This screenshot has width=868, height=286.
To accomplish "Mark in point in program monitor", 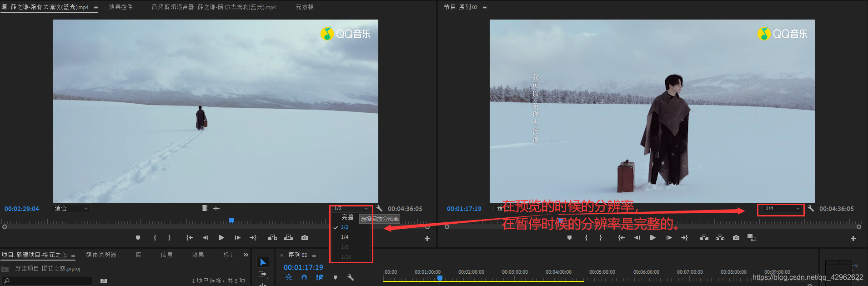I will click(x=586, y=237).
